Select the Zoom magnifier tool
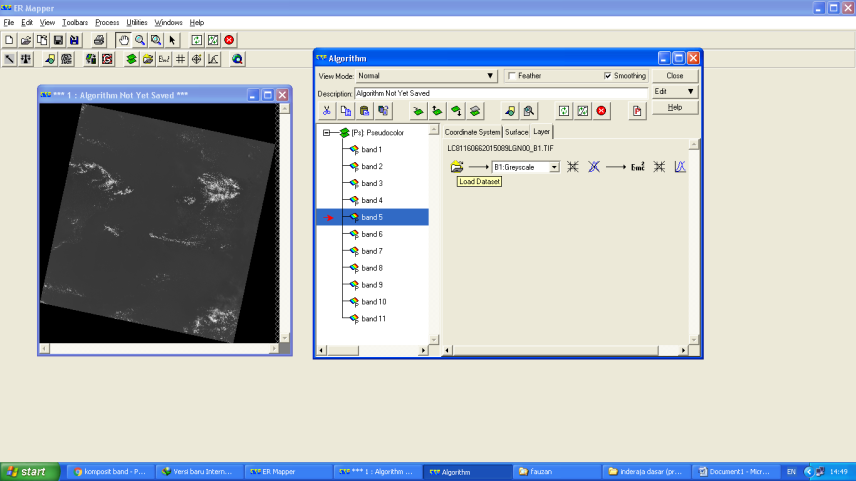Screen dimensions: 856x481 click(140, 40)
